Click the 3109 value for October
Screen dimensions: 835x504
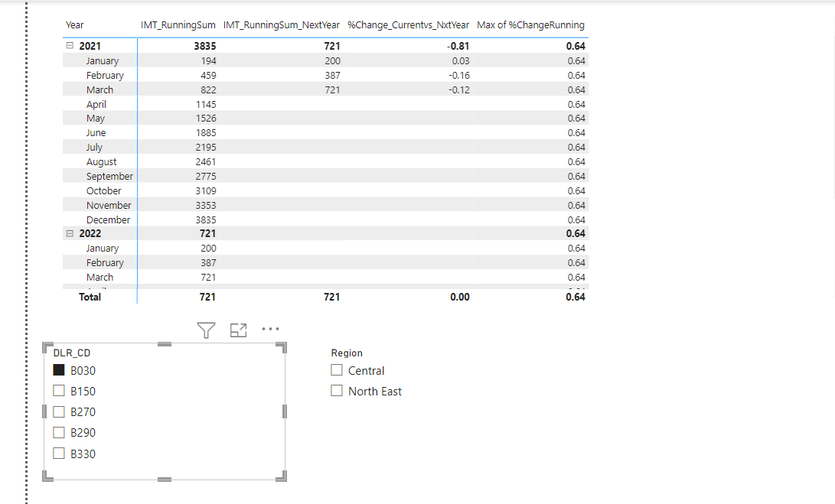(x=206, y=190)
